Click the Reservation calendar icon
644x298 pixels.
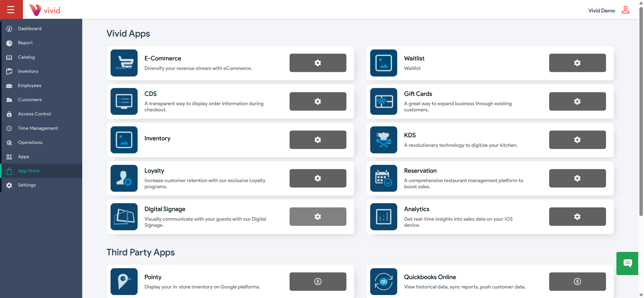(x=383, y=178)
